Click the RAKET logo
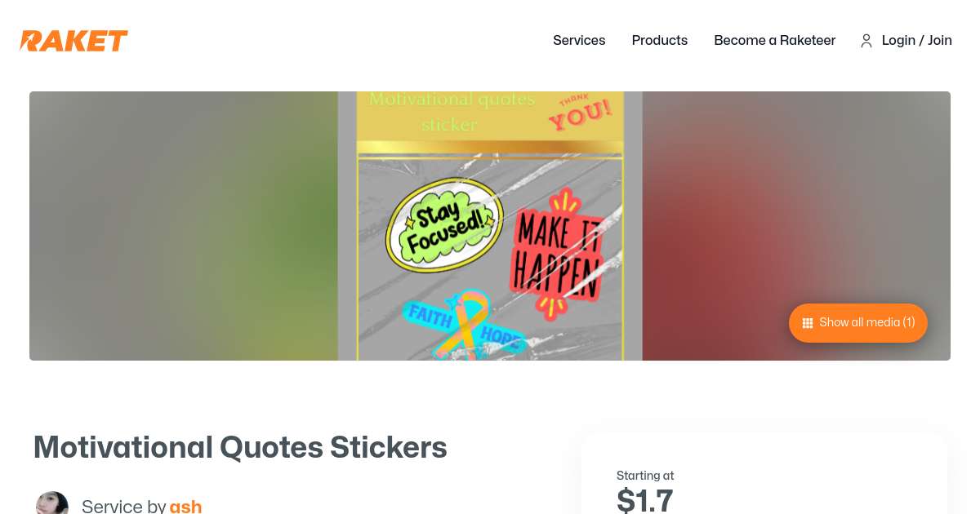980x514 pixels. pyautogui.click(x=73, y=41)
